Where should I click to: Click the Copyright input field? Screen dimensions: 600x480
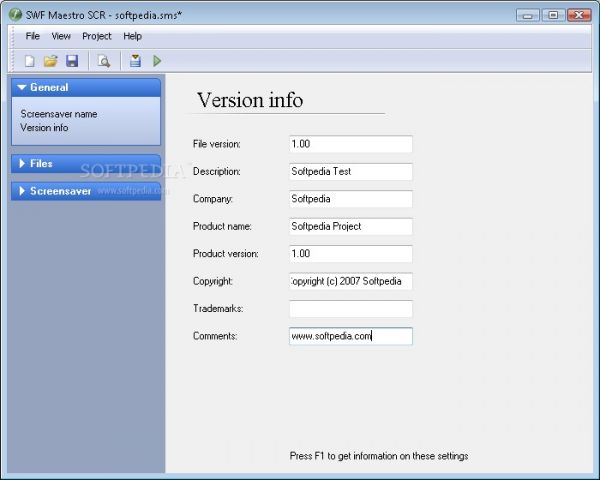[x=351, y=281]
